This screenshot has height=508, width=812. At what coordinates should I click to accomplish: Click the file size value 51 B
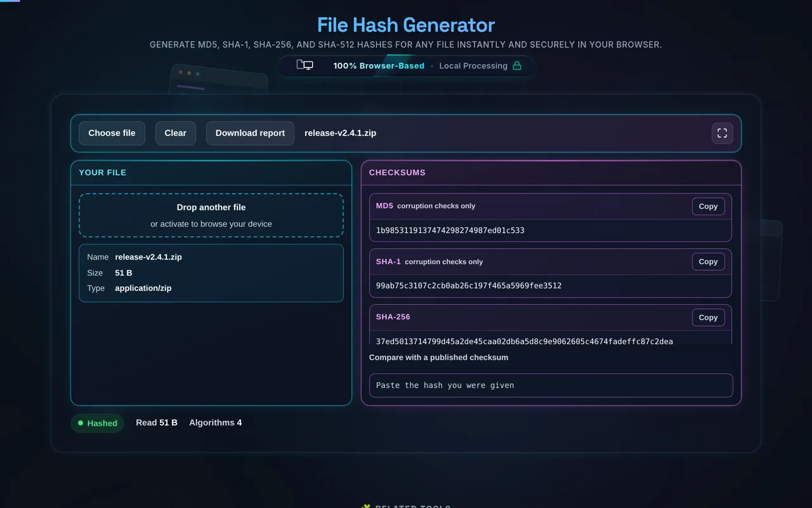[x=124, y=273]
